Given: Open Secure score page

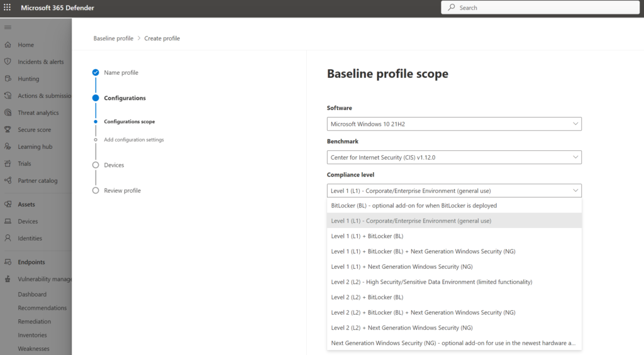Looking at the screenshot, I should coord(35,129).
